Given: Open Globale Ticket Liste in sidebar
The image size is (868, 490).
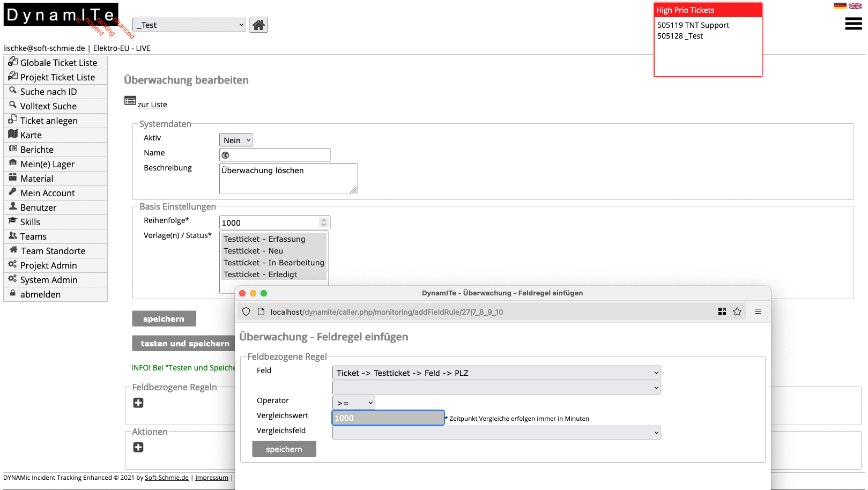Looking at the screenshot, I should click(58, 63).
